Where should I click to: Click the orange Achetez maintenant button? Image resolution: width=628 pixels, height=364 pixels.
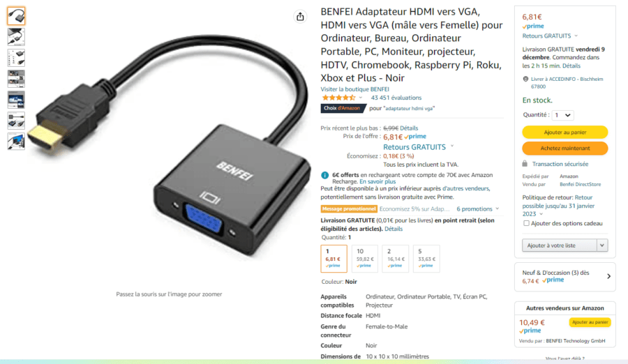(565, 148)
